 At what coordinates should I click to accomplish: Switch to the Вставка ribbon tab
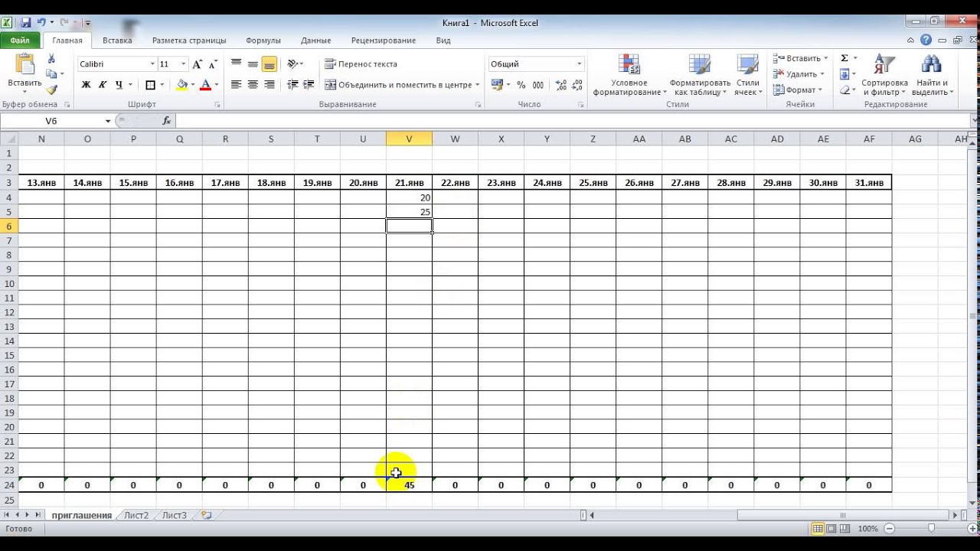[x=117, y=40]
